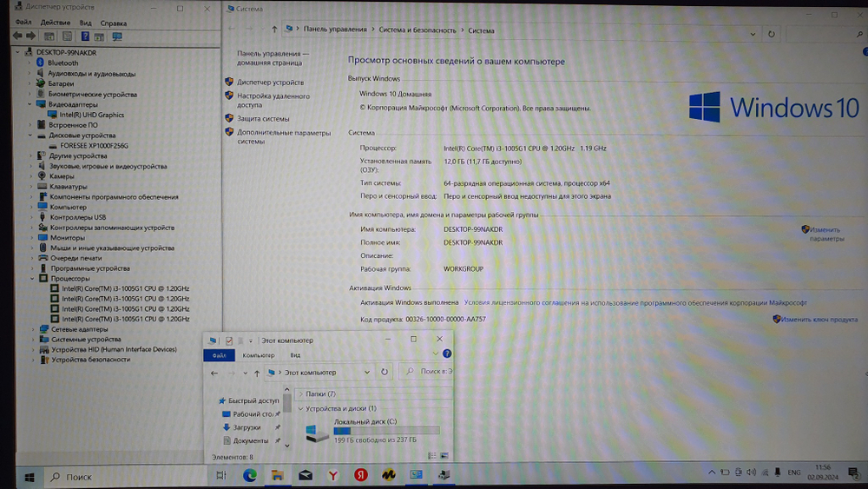
Task: Expand the Explorer ribbon chevron
Action: (435, 354)
